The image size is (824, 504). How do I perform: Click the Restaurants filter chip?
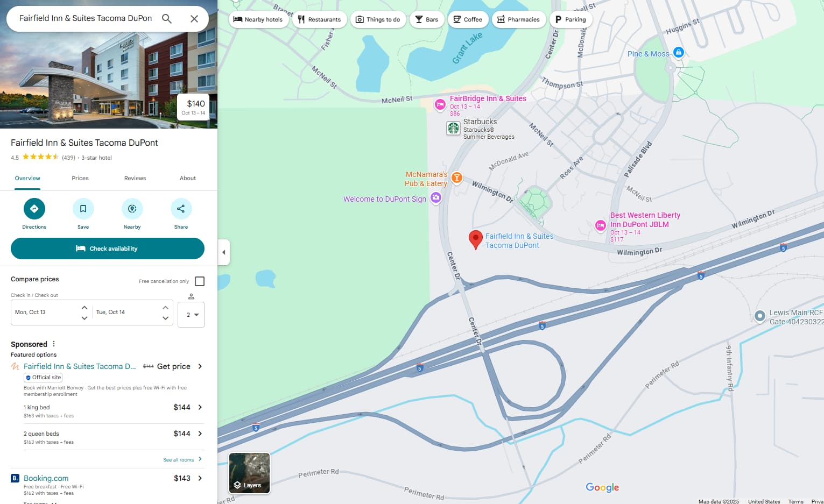[x=319, y=19]
